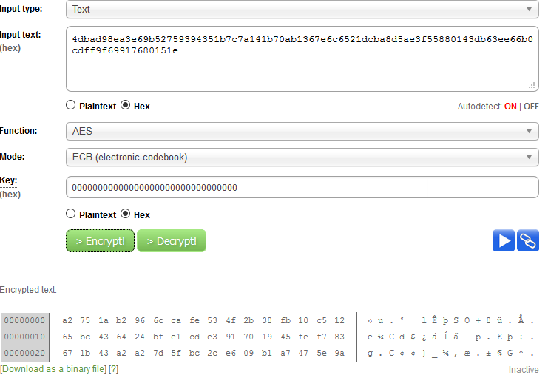Select Plaintext radio for input text
Viewport: 548px width, 392px height.
[x=71, y=105]
